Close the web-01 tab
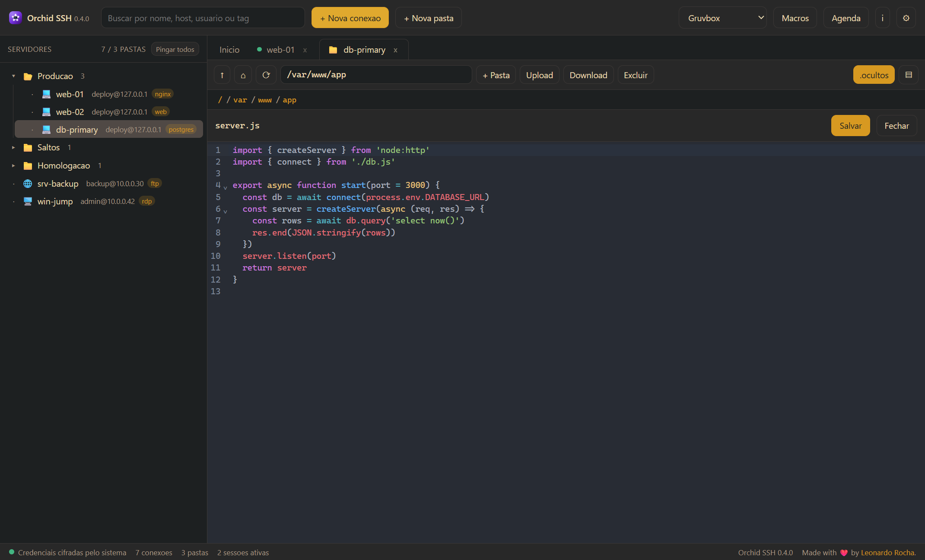This screenshot has height=560, width=925. point(305,50)
